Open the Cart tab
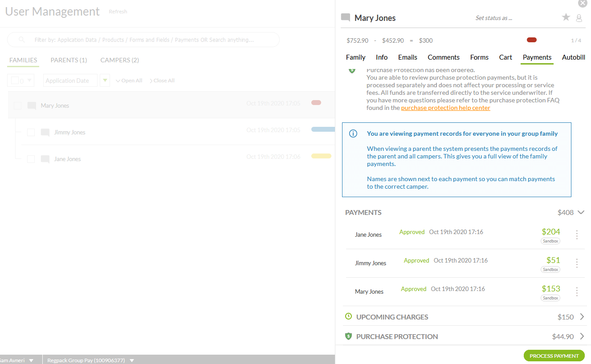 505,57
